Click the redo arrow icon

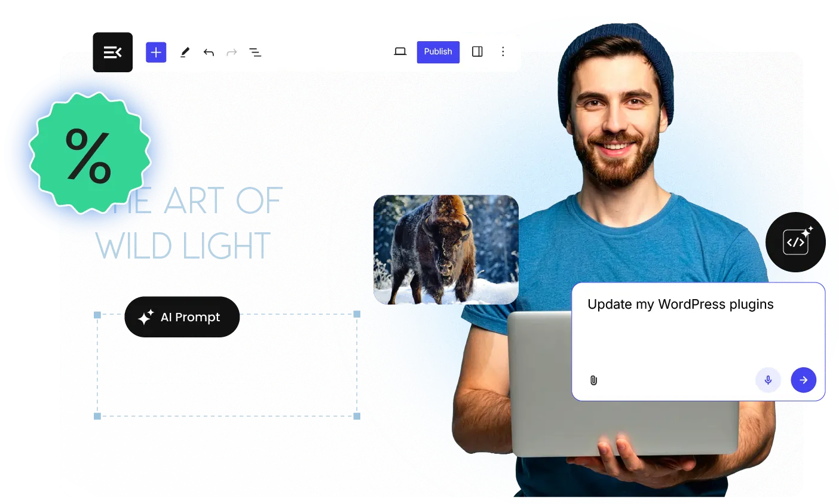(232, 52)
